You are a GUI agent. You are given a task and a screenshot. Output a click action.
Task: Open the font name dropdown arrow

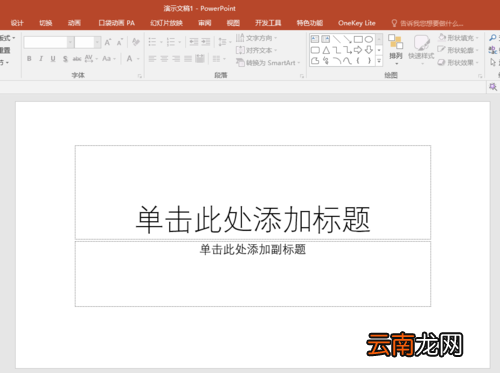[x=70, y=42]
